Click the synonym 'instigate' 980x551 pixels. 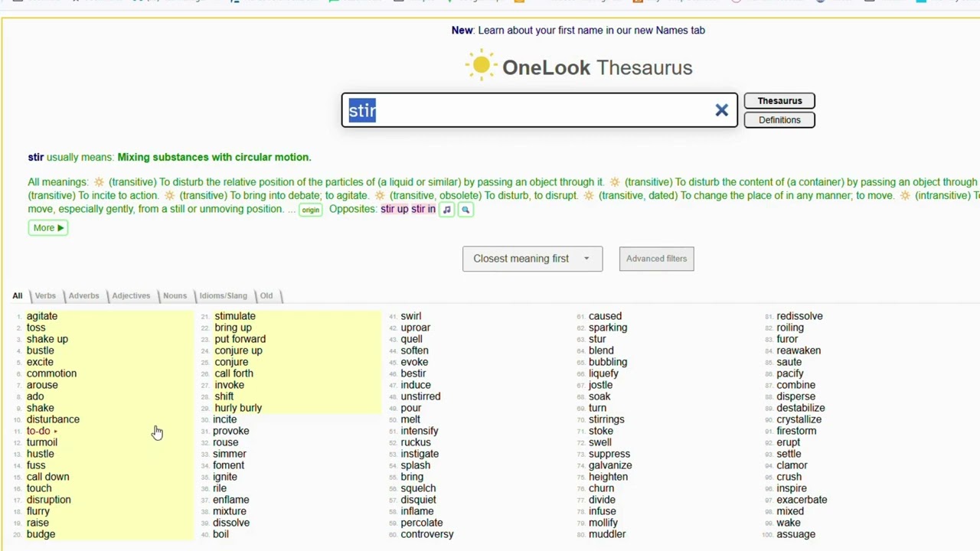[420, 454]
